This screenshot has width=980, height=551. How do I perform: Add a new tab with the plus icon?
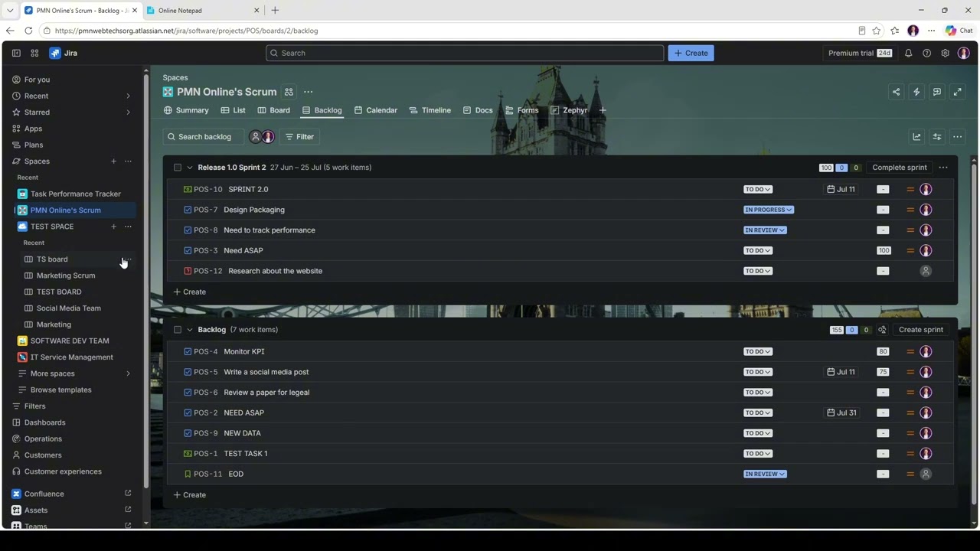[x=603, y=110]
